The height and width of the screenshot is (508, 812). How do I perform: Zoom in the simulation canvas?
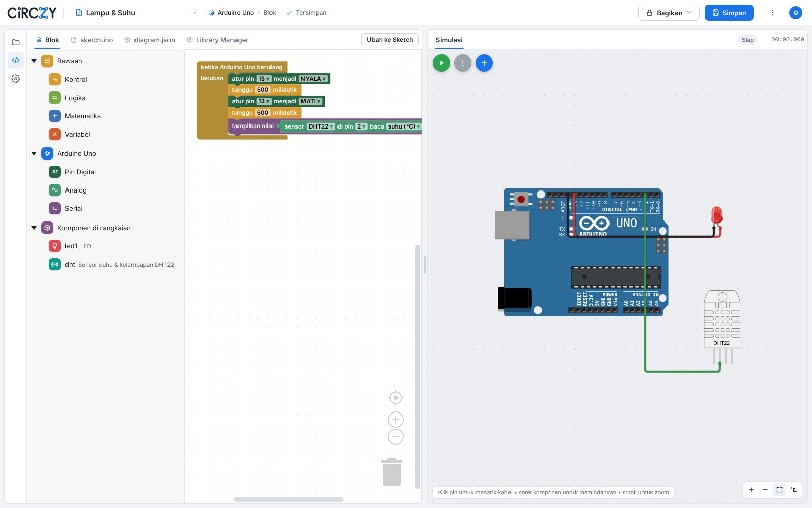point(751,490)
